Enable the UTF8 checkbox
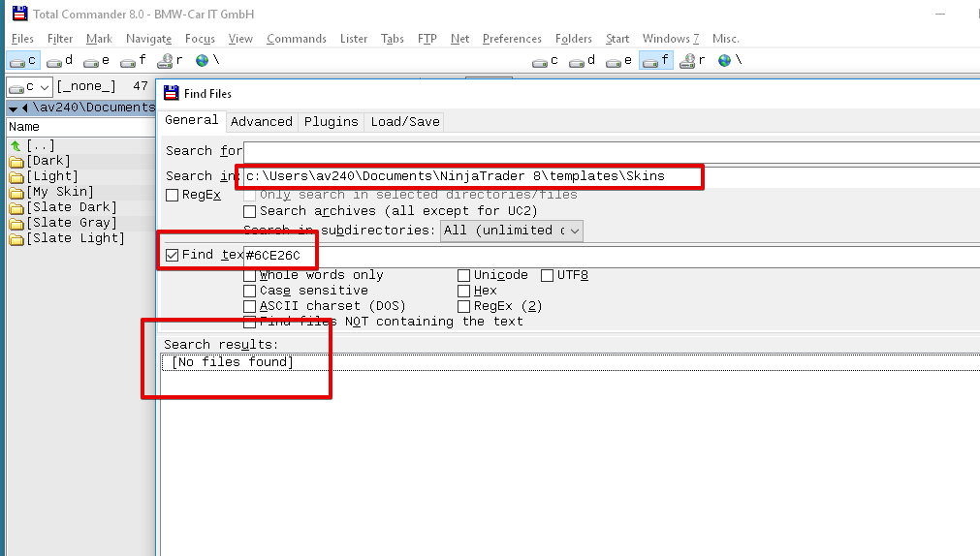The width and height of the screenshot is (980, 556). [x=547, y=275]
